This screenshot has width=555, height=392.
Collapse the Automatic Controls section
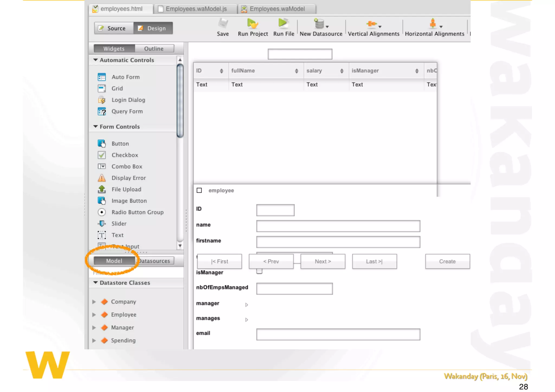95,60
